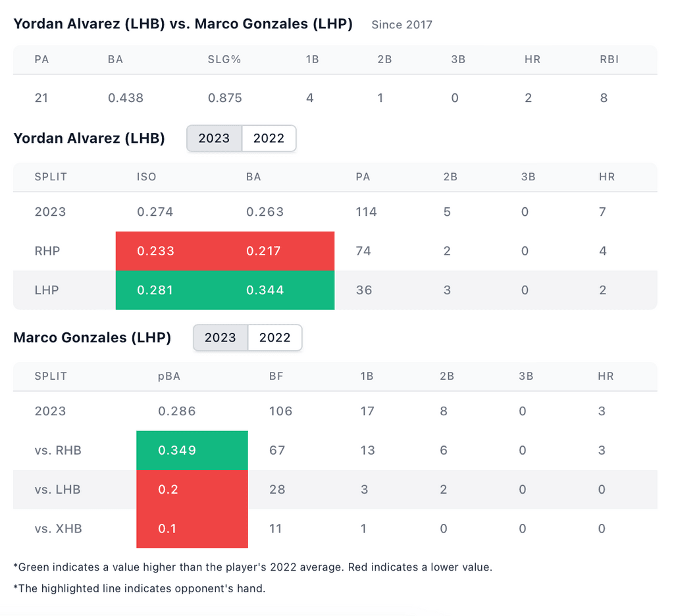The height and width of the screenshot is (616, 674).
Task: Select 2023 toggle beside Marco Gonzales heading
Action: [220, 338]
